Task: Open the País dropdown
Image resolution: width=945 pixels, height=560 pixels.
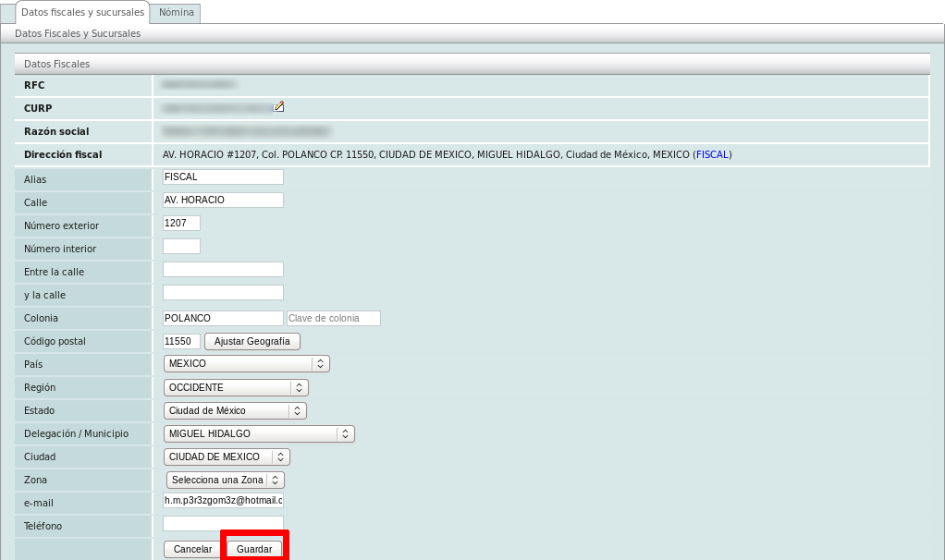Action: [246, 364]
